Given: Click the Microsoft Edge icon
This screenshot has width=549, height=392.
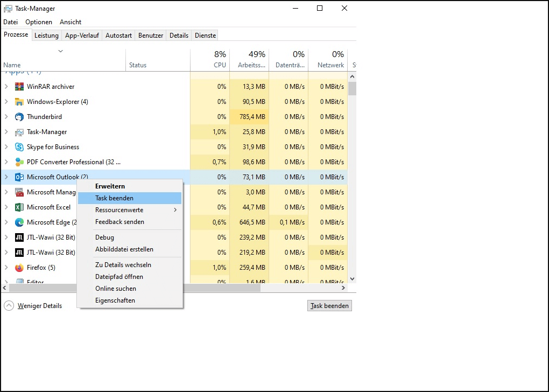Looking at the screenshot, I should [x=18, y=222].
